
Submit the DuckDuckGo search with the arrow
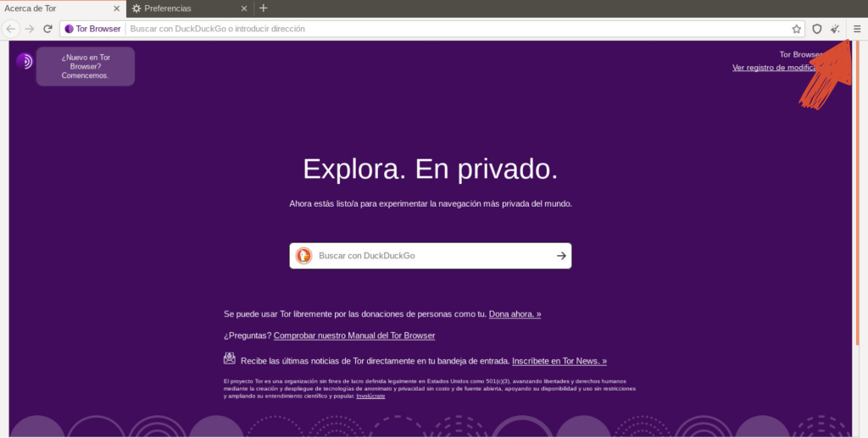click(561, 256)
